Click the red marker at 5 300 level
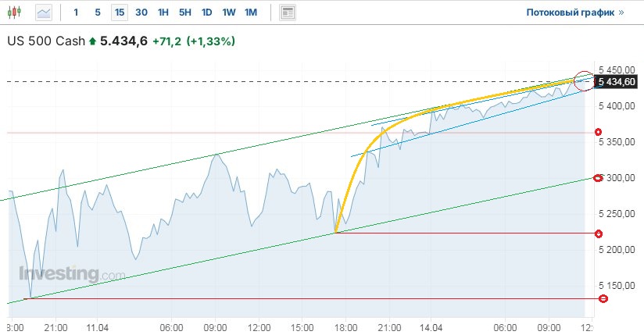 pos(599,178)
